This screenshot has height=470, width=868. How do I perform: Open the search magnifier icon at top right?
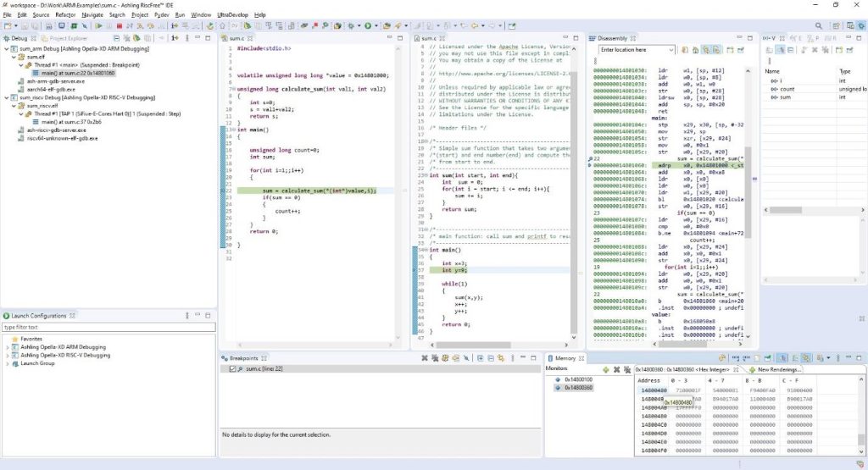818,25
